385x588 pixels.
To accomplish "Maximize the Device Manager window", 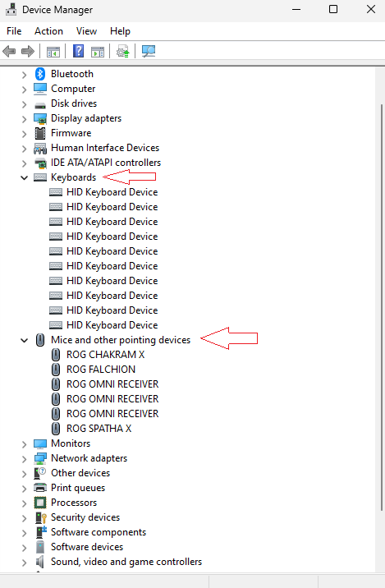I will click(x=333, y=9).
